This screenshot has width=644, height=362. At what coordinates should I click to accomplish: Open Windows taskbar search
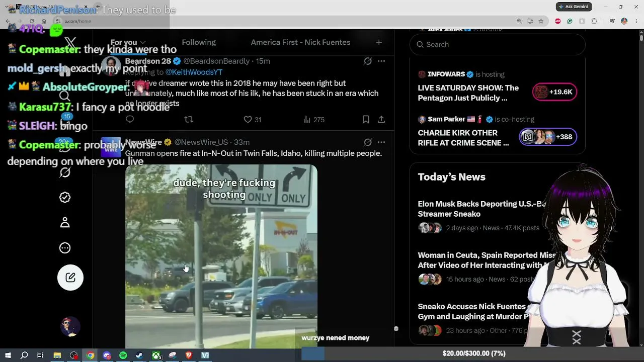point(24,355)
